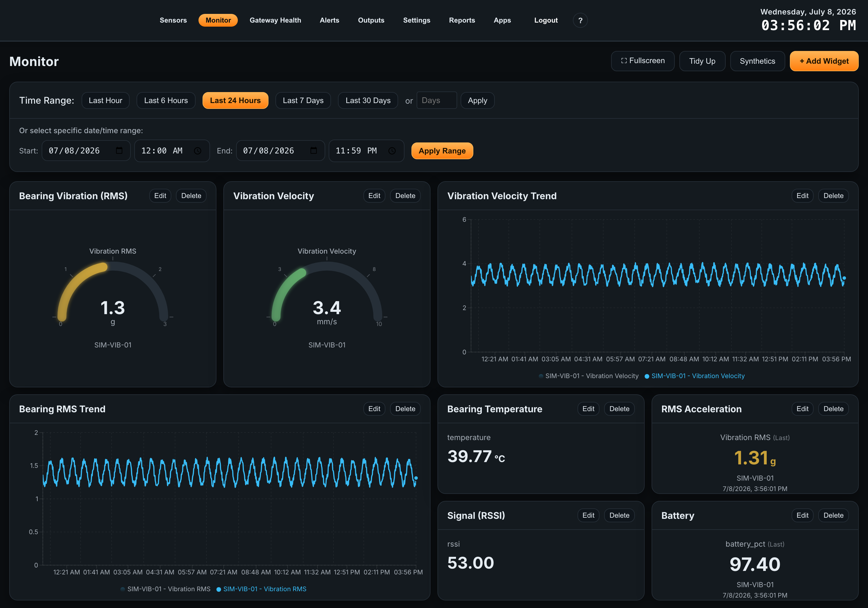Select the Last Hour time range
The width and height of the screenshot is (868, 608).
(106, 101)
